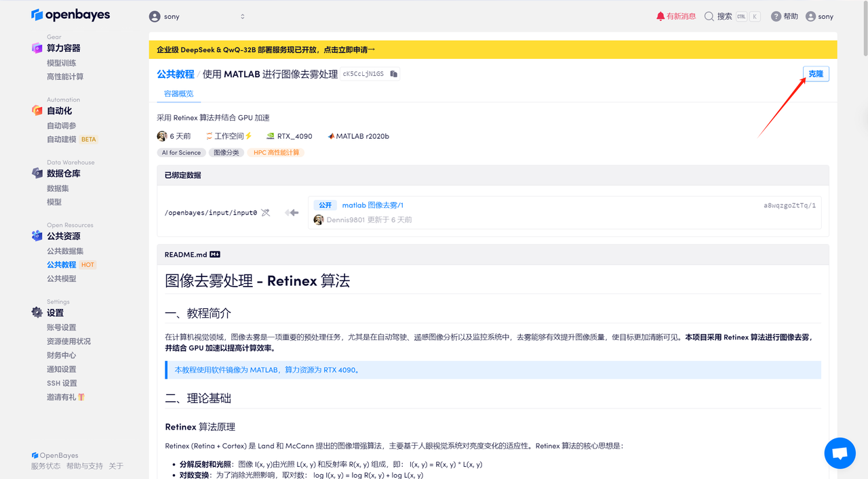Viewport: 868px width, 479px height.
Task: Open 数据集 in the sidebar
Action: [58, 188]
